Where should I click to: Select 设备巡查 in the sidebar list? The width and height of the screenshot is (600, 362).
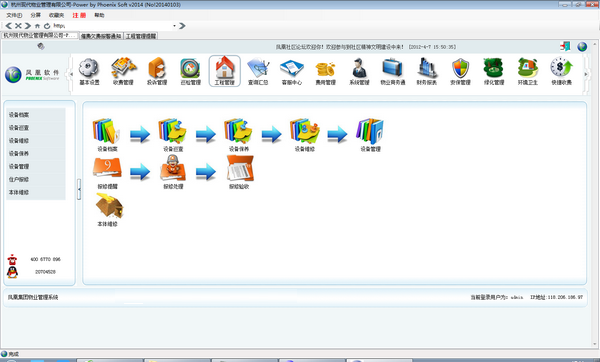click(36, 128)
